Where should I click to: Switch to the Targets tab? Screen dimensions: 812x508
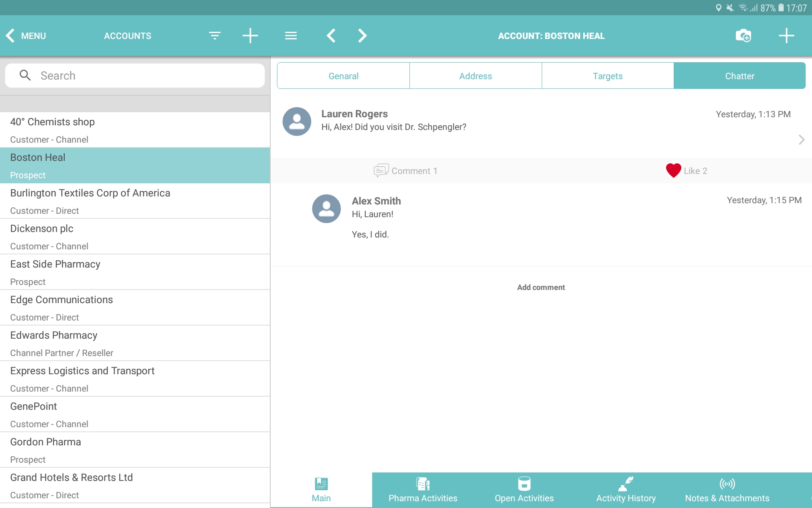tap(607, 76)
